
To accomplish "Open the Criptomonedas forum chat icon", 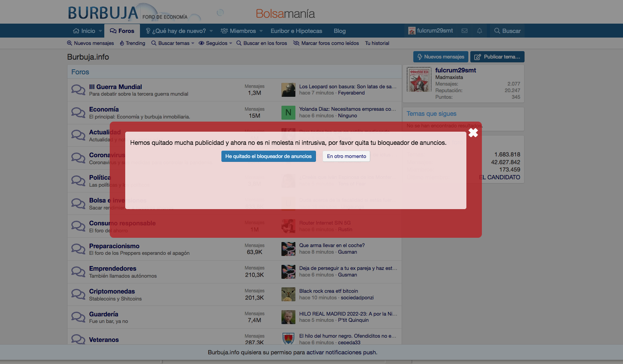I will point(78,294).
